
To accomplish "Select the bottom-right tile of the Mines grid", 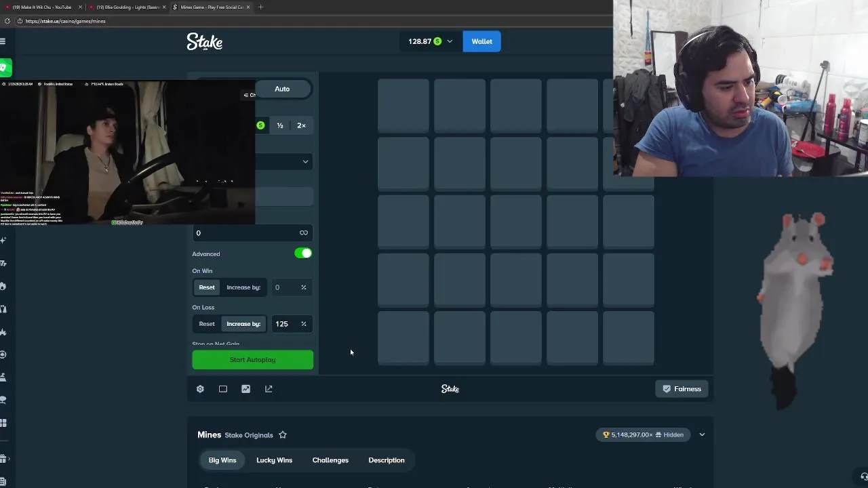I will click(x=629, y=338).
